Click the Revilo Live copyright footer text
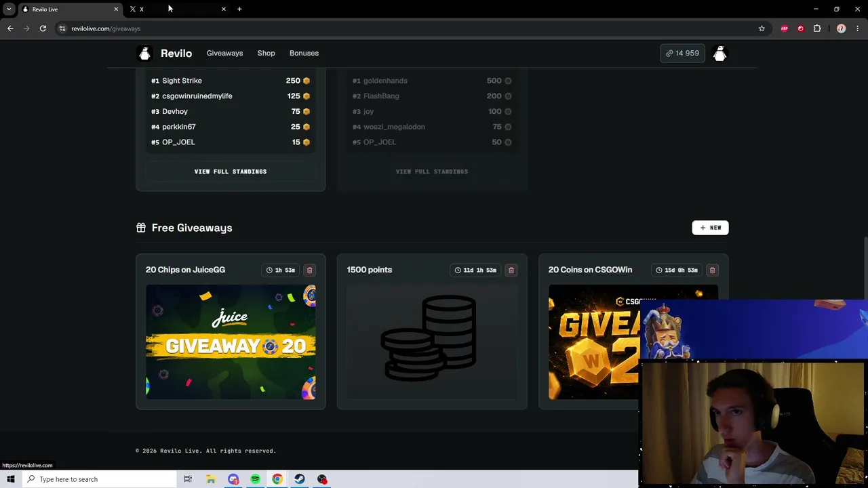Image resolution: width=868 pixels, height=488 pixels. click(x=205, y=451)
